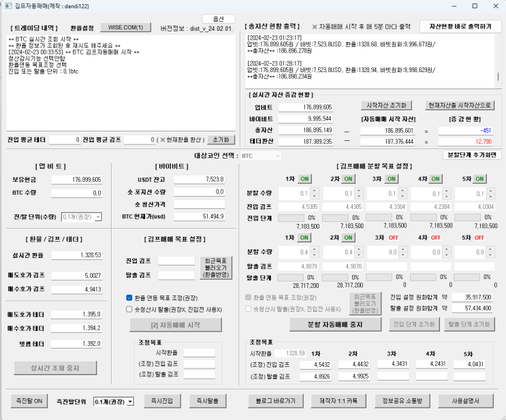Image resolution: width=506 pixels, height=420 pixels.
Task: Click 숏 청산가격 empty field
Action: point(200,204)
